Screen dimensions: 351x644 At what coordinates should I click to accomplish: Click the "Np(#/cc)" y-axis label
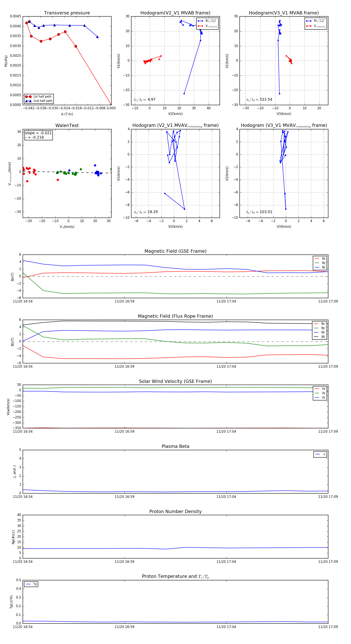click(13, 537)
